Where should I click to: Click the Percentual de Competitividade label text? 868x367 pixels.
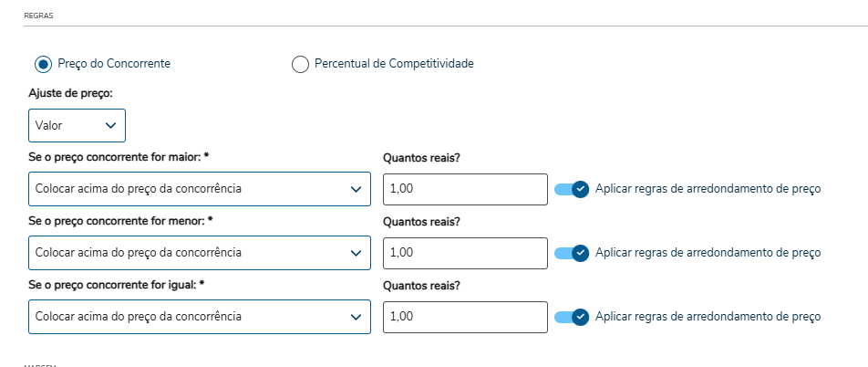[x=394, y=64]
